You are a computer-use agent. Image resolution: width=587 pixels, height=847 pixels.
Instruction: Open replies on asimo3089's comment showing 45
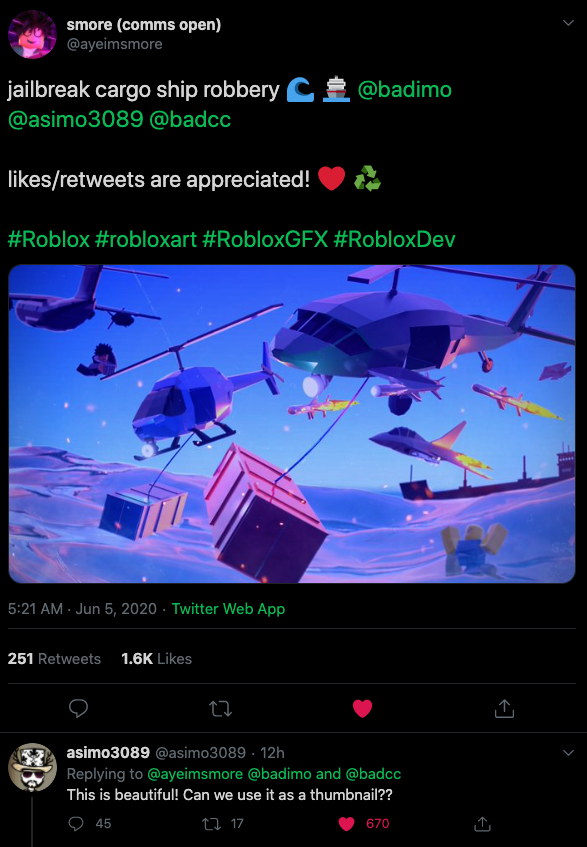click(x=89, y=823)
